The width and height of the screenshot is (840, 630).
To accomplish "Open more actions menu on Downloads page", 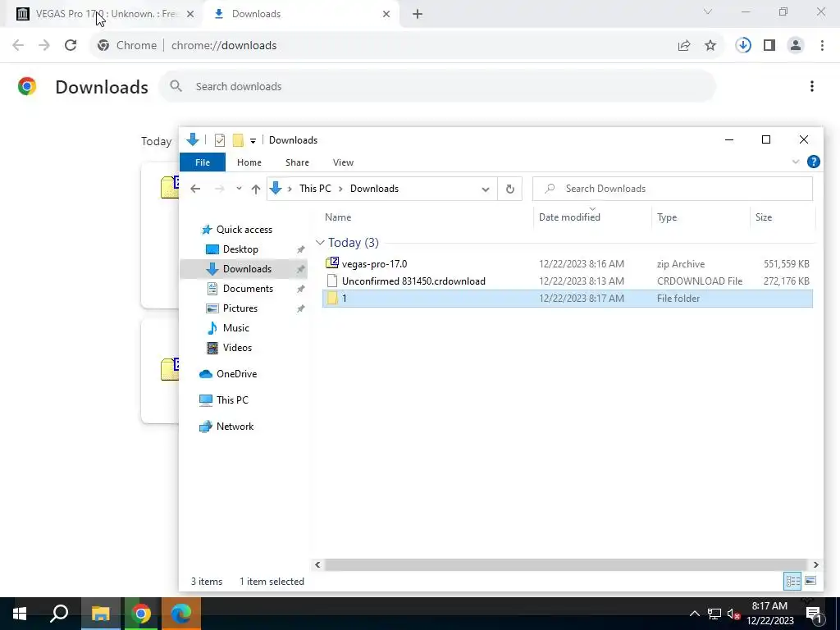I will coord(812,86).
